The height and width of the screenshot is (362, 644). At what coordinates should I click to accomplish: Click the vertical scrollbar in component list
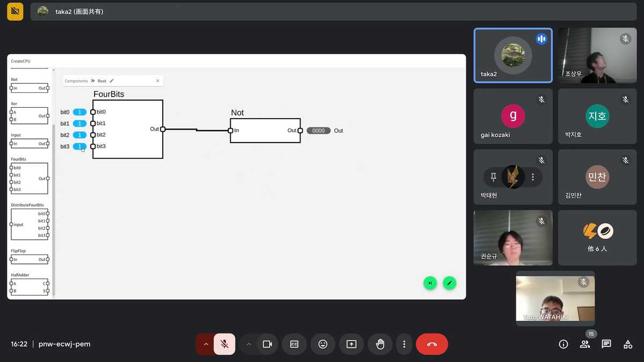coord(53,209)
